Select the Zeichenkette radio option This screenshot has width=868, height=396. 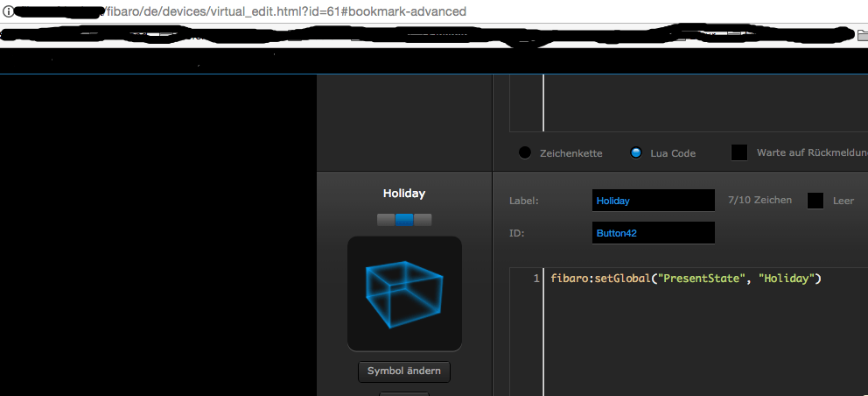click(x=525, y=152)
